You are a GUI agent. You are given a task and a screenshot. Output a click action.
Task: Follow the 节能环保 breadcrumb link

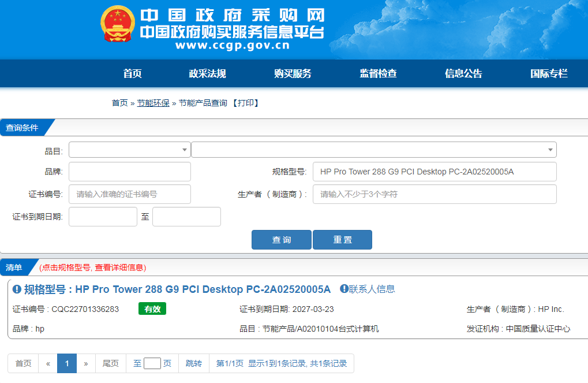(x=153, y=103)
